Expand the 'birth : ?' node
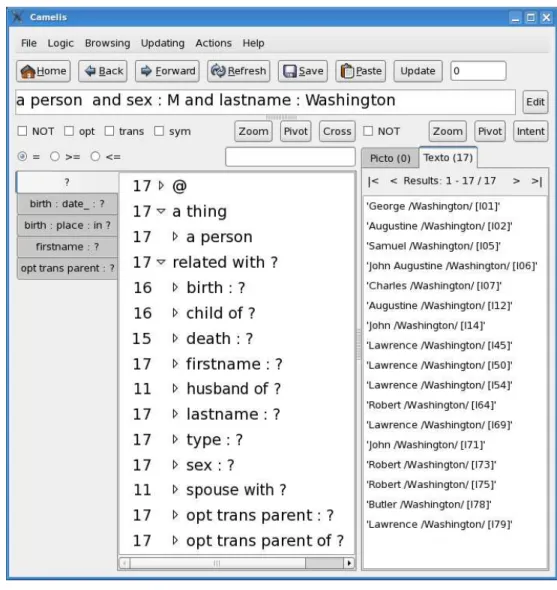This screenshot has height=590, width=557. pyautogui.click(x=175, y=287)
